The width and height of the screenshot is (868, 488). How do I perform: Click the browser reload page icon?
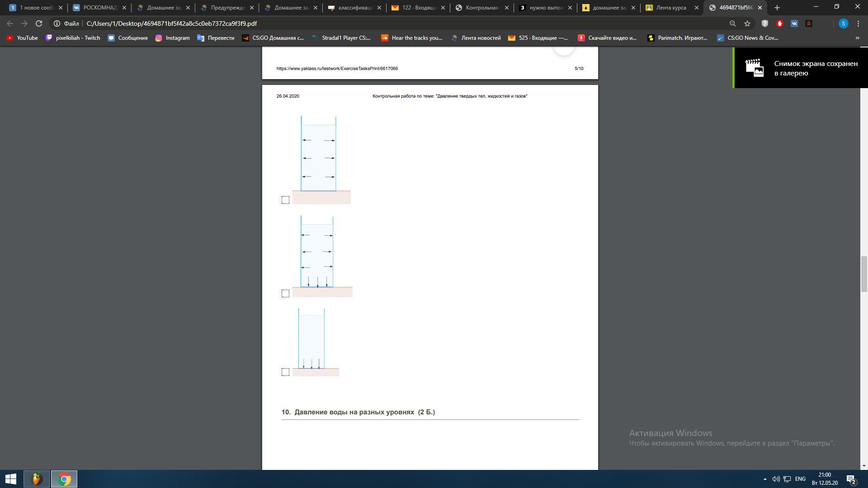click(x=39, y=23)
